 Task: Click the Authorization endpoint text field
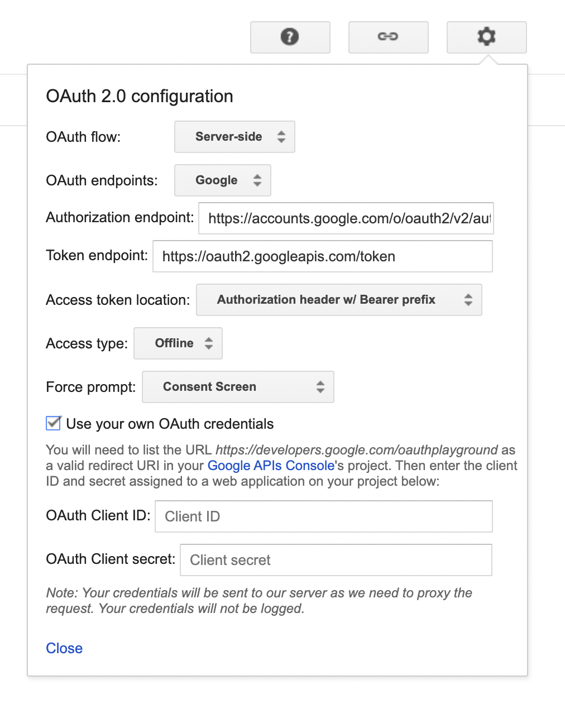tap(346, 218)
